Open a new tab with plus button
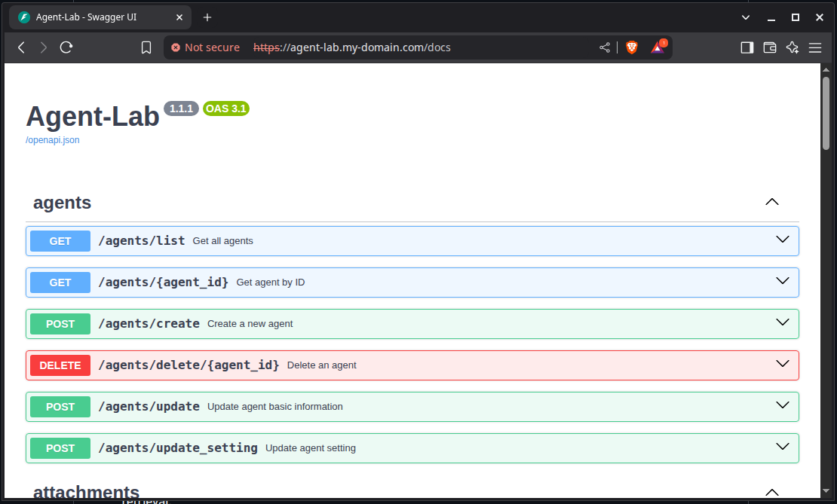The image size is (837, 504). coord(207,17)
